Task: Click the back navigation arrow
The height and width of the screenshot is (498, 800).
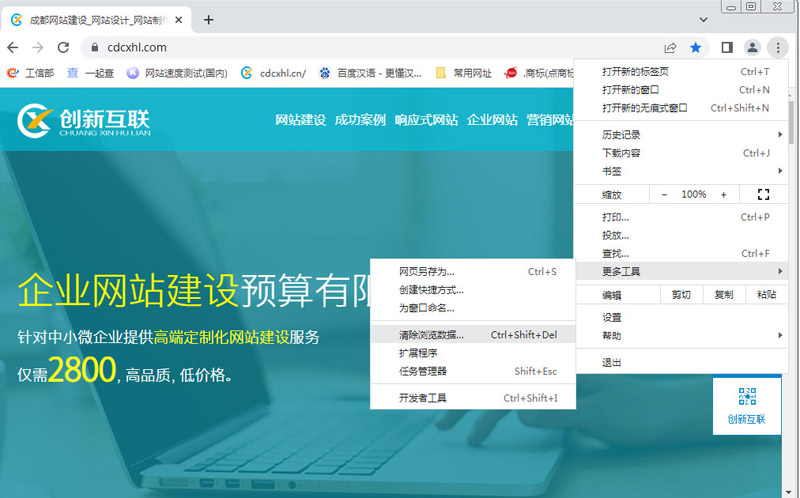Action: pos(14,47)
